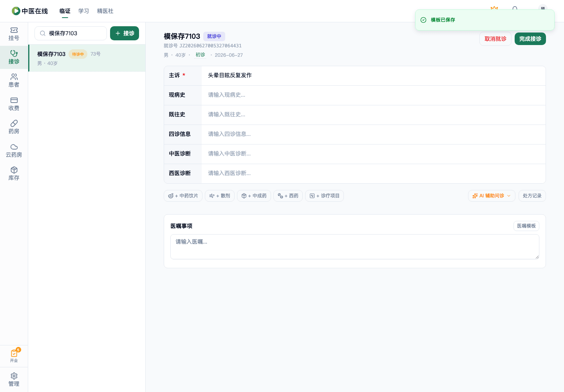Screen dimensions: 564x392
Task: Click the 完成接诊 button
Action: tap(530, 39)
